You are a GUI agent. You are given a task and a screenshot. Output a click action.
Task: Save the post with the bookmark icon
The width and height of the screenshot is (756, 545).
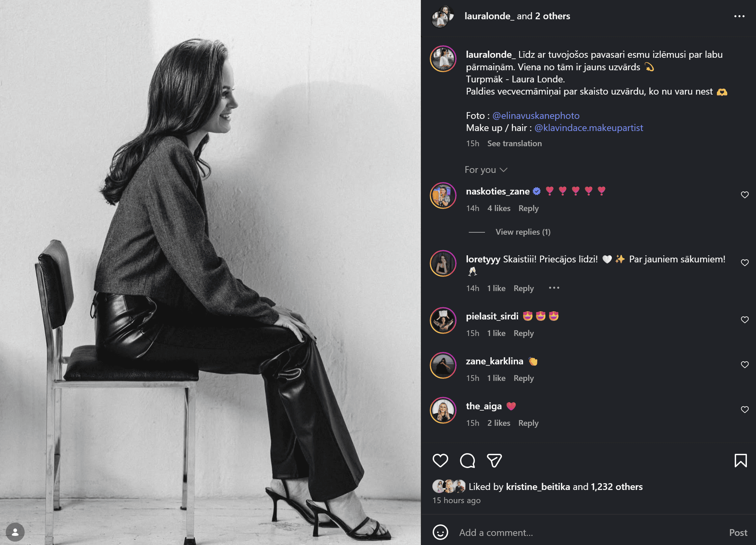click(x=740, y=461)
